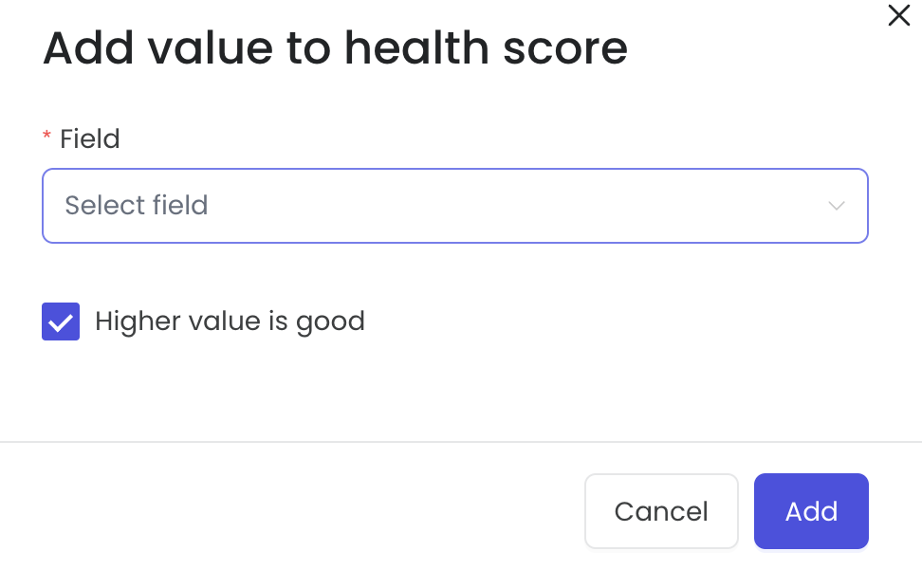Select the white Cancel button in the footer
Image resolution: width=922 pixels, height=588 pixels.
tap(661, 511)
